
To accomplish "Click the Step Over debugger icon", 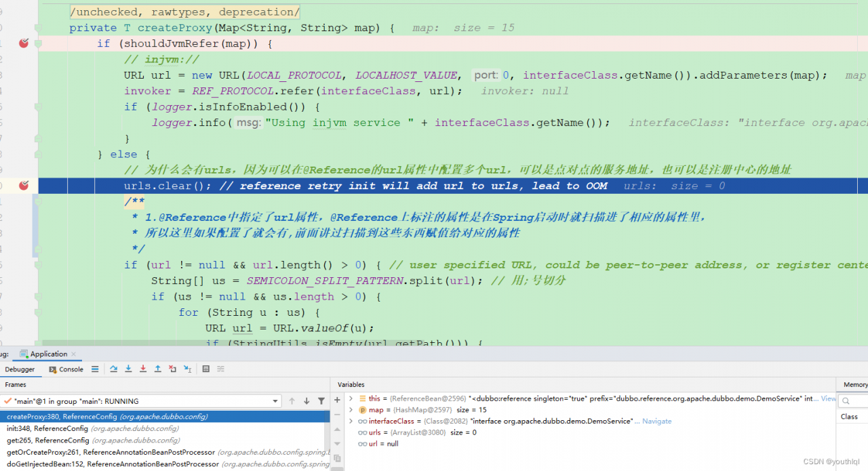I will click(114, 369).
